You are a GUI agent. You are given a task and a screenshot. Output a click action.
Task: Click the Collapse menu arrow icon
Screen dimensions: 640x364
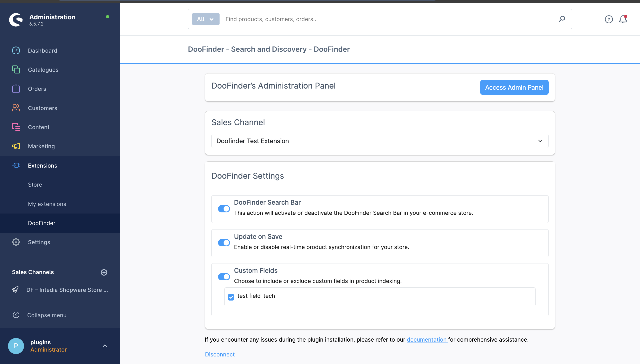point(16,315)
